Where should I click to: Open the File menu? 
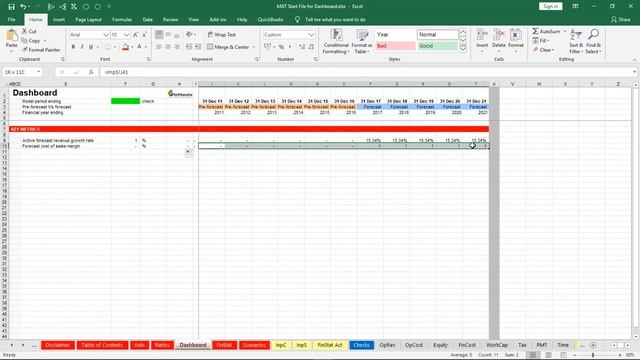11,20
